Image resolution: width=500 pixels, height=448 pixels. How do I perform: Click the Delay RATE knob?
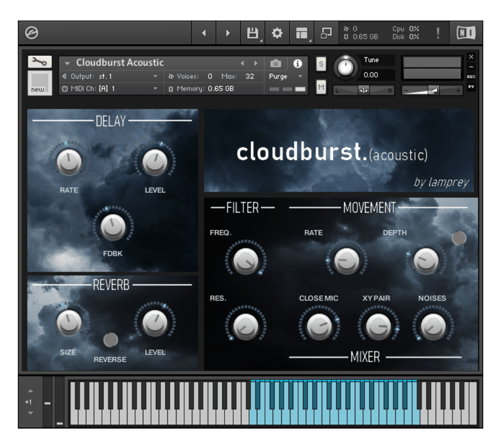point(69,161)
